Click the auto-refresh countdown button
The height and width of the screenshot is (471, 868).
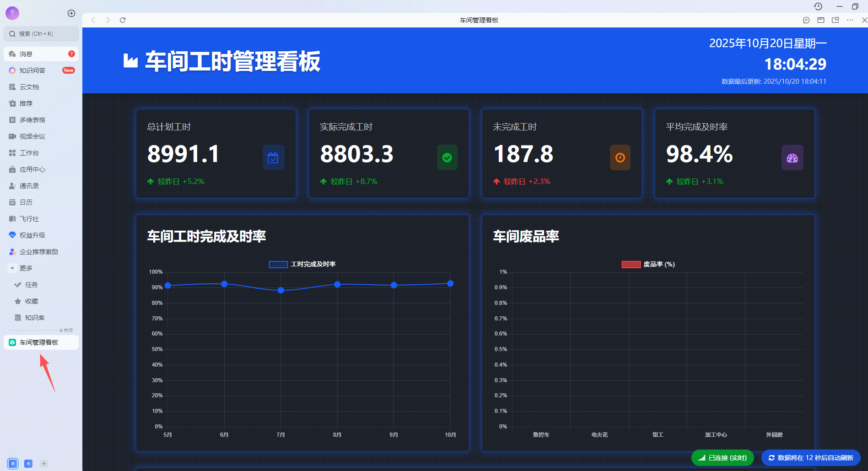pos(811,458)
